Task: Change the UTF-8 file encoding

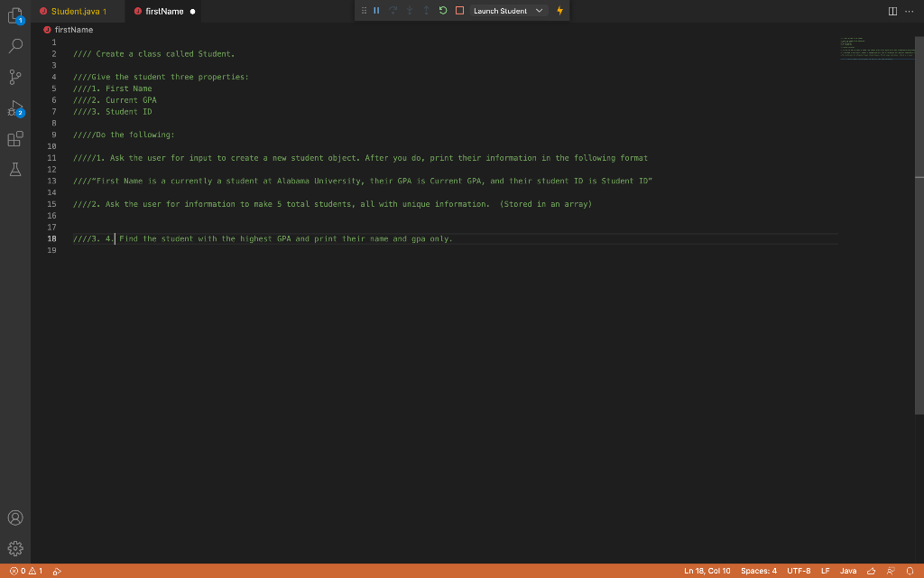Action: [x=798, y=571]
